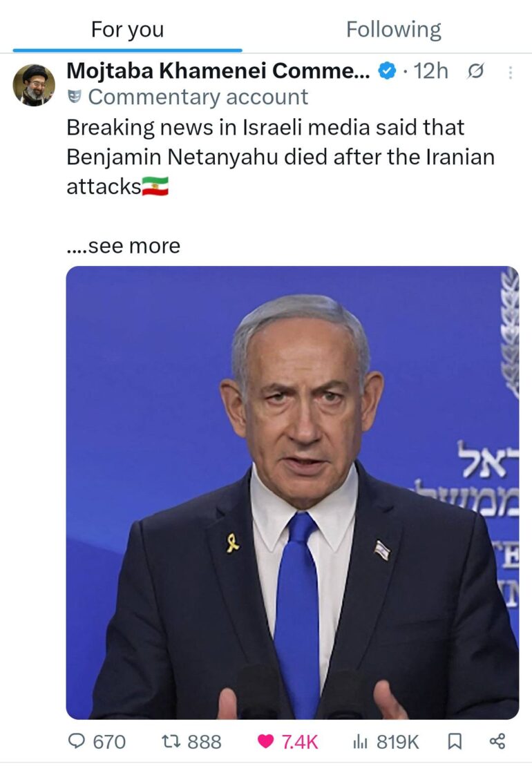Expand post with ....see more

pos(124,246)
